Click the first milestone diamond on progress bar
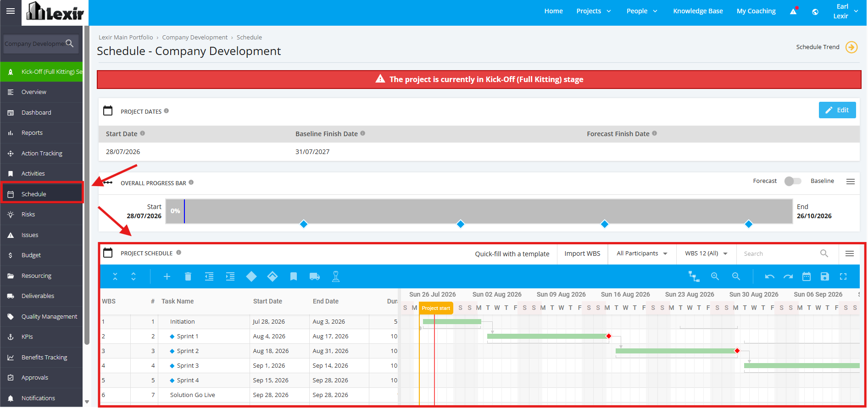 [304, 224]
